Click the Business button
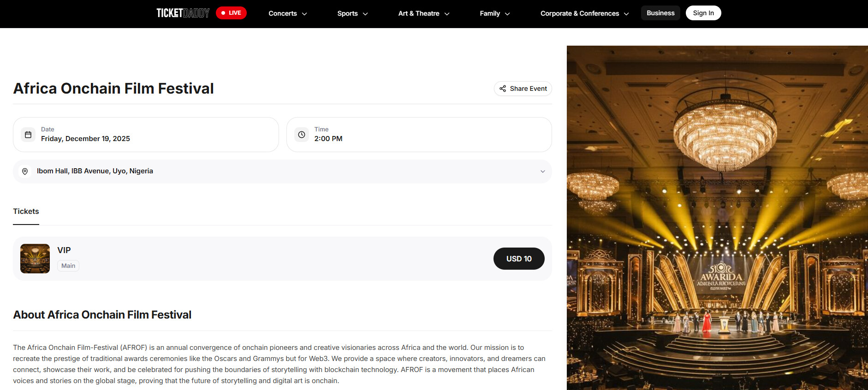The height and width of the screenshot is (390, 868). (660, 13)
